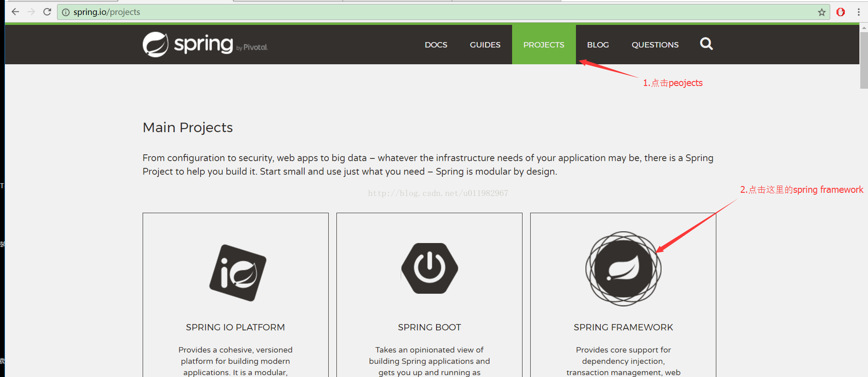The width and height of the screenshot is (868, 377).
Task: Click the SPRING IO PLATFORM title
Action: [x=235, y=327]
